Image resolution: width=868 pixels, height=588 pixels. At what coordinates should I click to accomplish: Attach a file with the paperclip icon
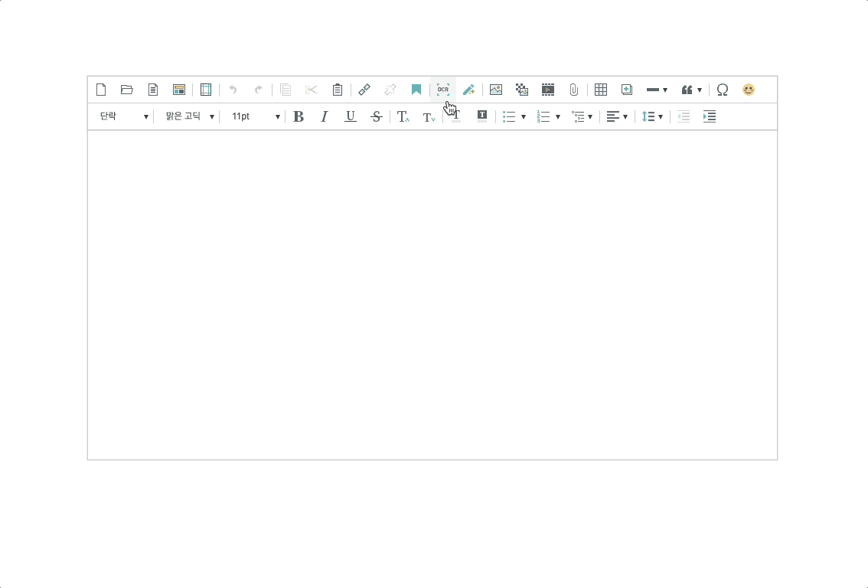(573, 90)
